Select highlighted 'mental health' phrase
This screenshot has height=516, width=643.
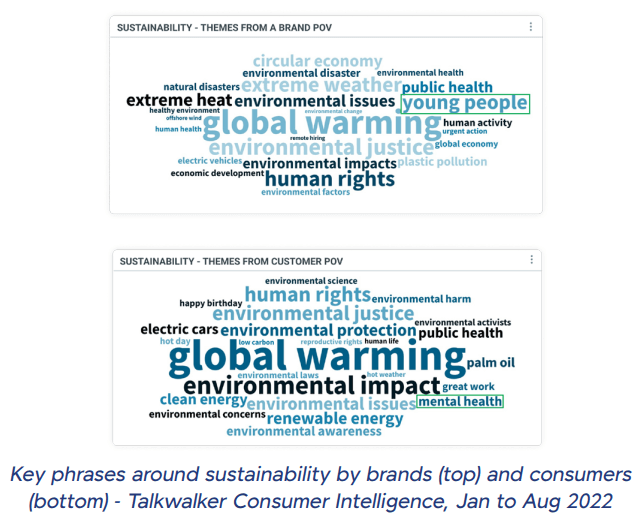[460, 401]
